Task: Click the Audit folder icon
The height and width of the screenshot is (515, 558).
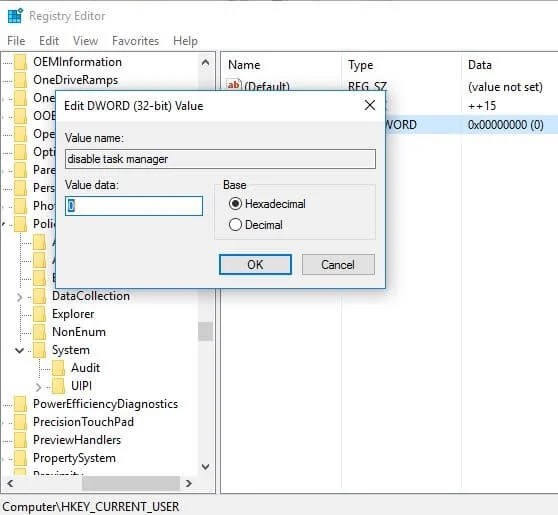Action: point(58,368)
